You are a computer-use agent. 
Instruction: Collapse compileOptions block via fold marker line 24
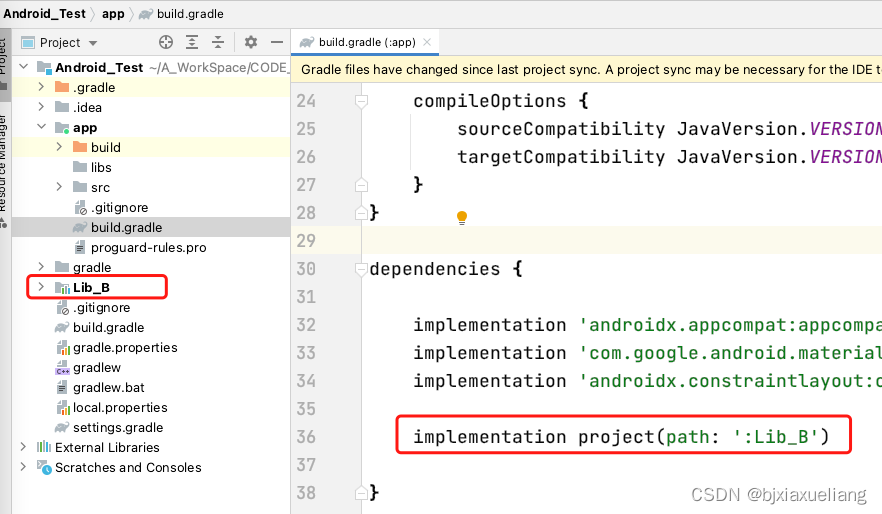click(362, 101)
